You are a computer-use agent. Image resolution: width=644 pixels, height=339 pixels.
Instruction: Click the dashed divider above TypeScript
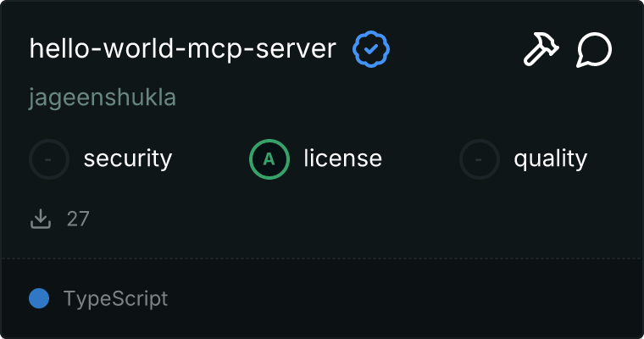coord(322,258)
